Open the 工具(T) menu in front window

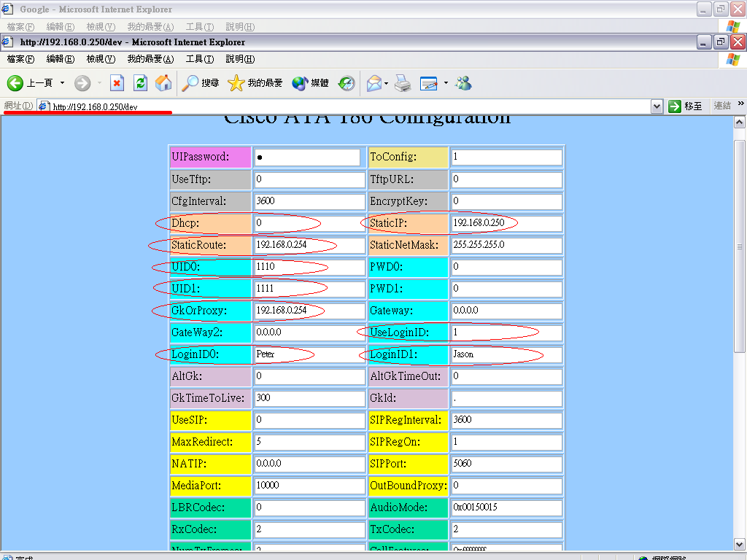point(200,59)
